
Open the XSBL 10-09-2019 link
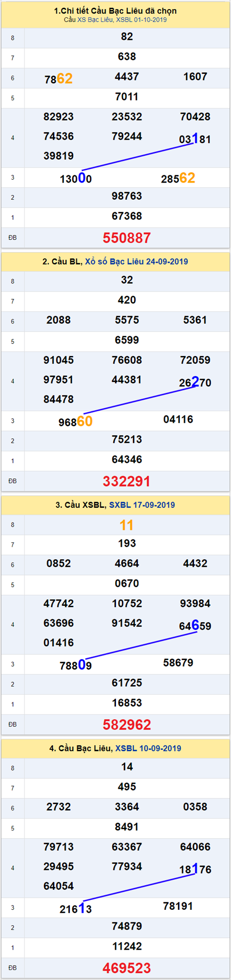[x=148, y=748]
